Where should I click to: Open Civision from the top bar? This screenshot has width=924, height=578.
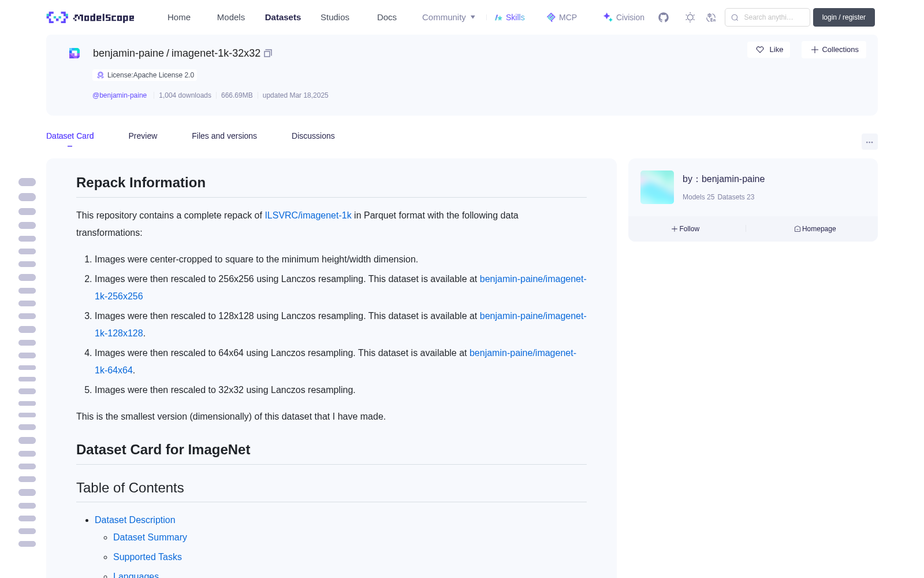point(624,17)
